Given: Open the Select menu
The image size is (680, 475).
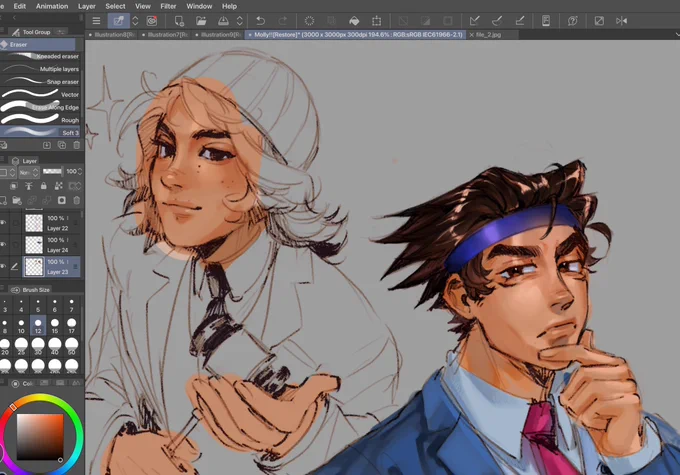Looking at the screenshot, I should tap(115, 6).
